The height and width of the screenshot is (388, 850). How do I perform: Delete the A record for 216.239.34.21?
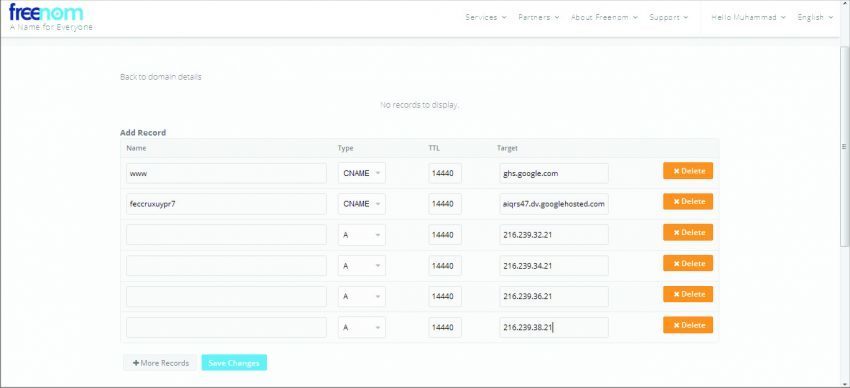pos(688,263)
